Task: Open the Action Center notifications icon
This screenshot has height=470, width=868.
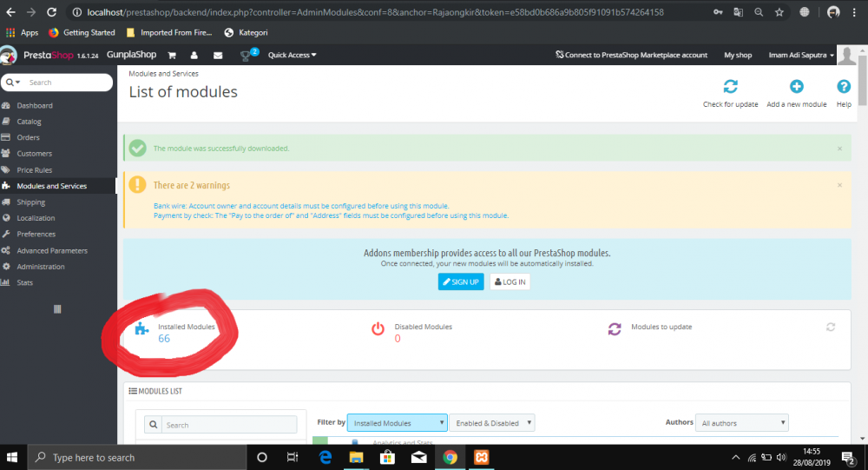Action: 847,458
